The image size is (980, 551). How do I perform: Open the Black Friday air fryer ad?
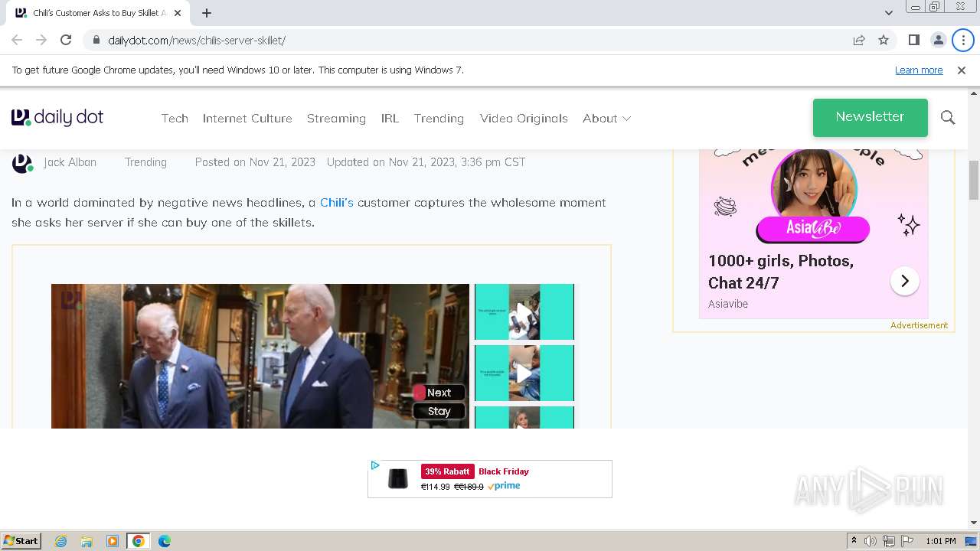pyautogui.click(x=490, y=479)
